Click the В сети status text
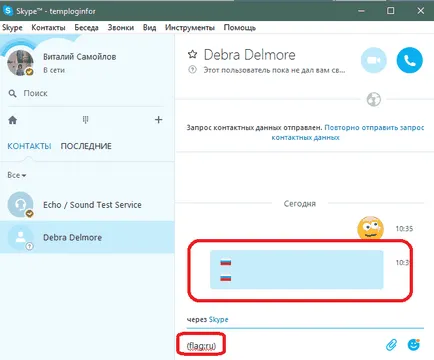This screenshot has height=360, width=434. [x=54, y=70]
